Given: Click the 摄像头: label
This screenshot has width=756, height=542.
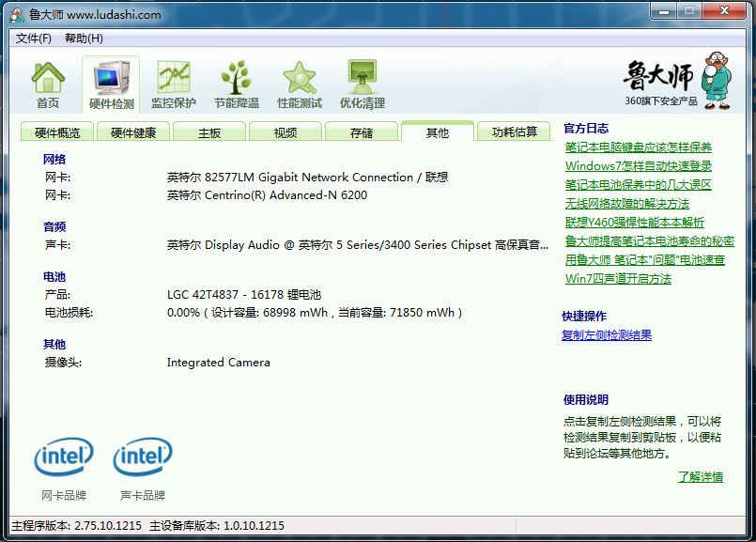Looking at the screenshot, I should coord(64,363).
